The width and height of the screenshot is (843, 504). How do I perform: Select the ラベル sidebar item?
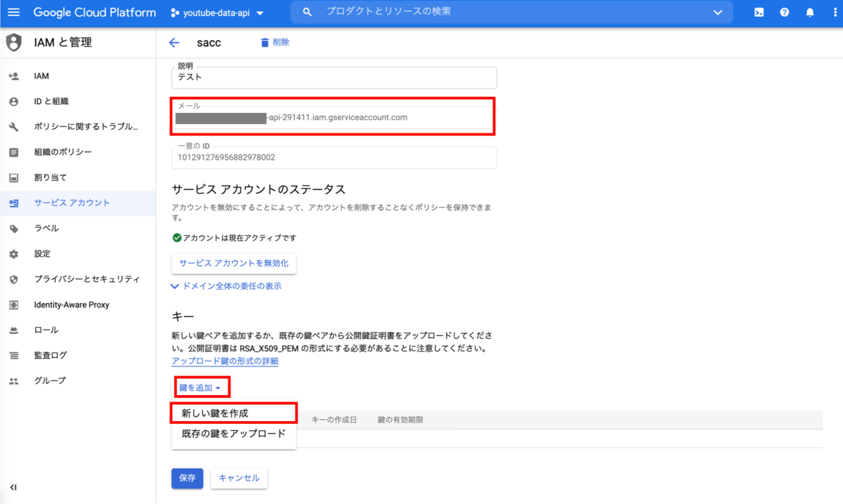point(46,227)
